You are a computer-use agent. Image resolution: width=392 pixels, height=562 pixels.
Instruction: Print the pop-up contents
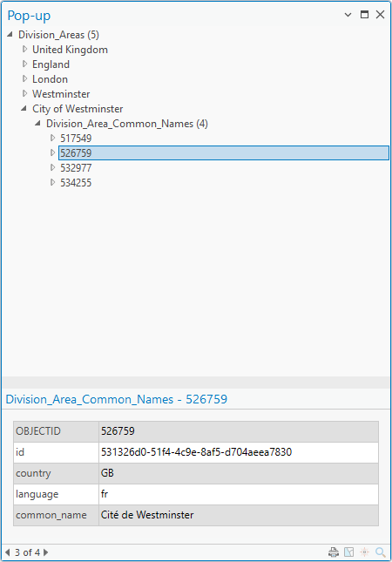coord(334,552)
